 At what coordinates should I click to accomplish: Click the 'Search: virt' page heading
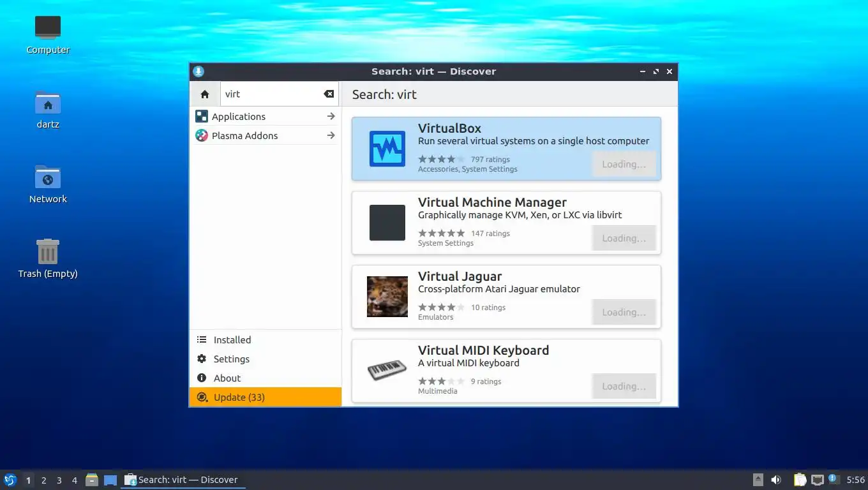click(384, 94)
